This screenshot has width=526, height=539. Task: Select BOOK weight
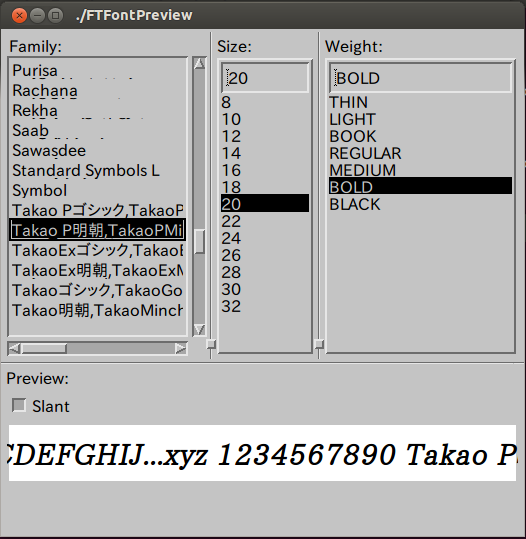point(420,136)
